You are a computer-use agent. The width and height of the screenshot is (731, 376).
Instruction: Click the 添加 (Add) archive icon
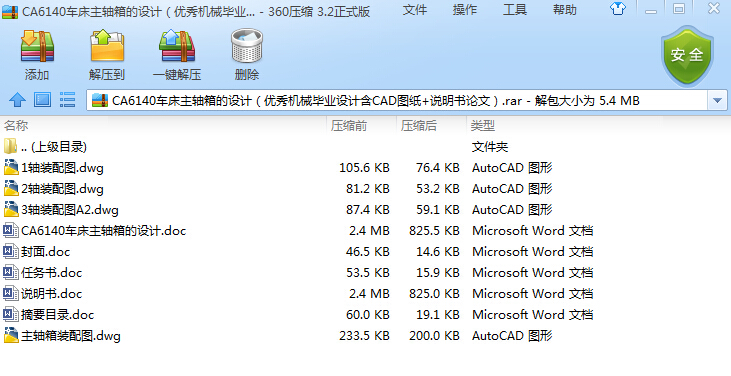coord(37,47)
